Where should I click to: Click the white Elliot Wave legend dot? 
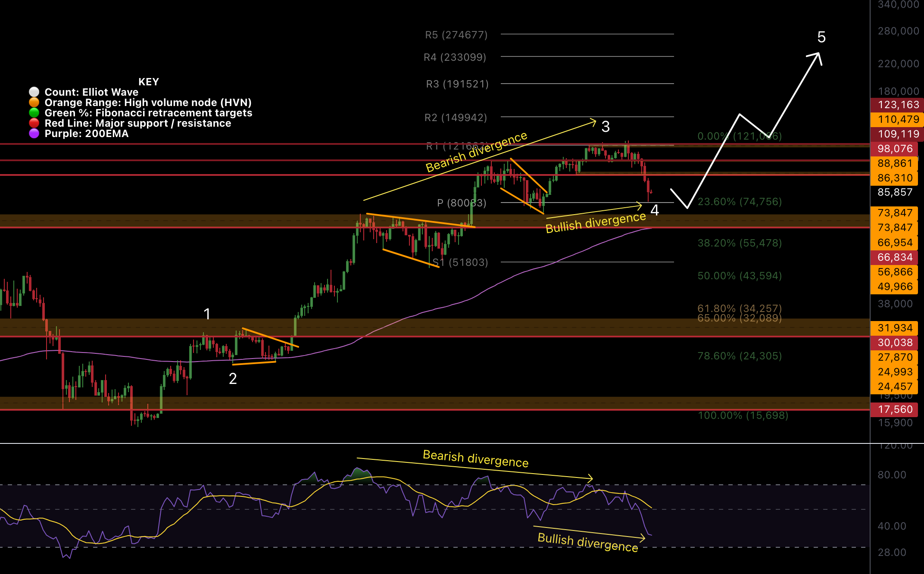click(x=34, y=92)
